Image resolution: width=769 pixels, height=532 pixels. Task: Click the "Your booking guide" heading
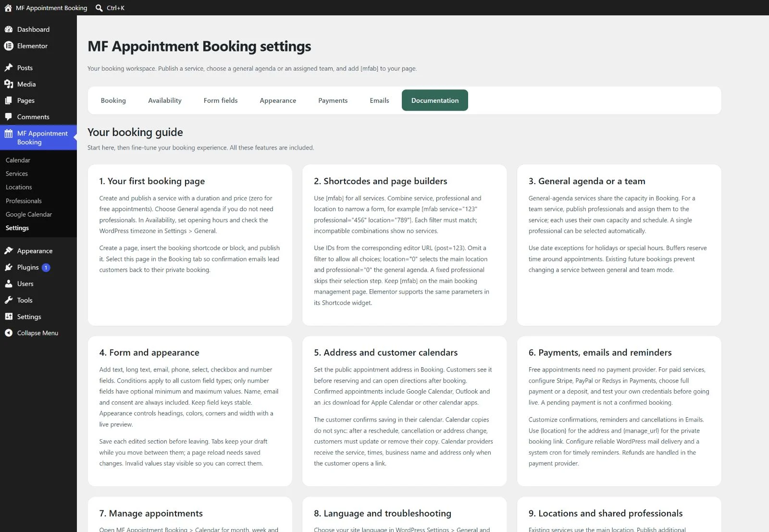[x=135, y=132]
